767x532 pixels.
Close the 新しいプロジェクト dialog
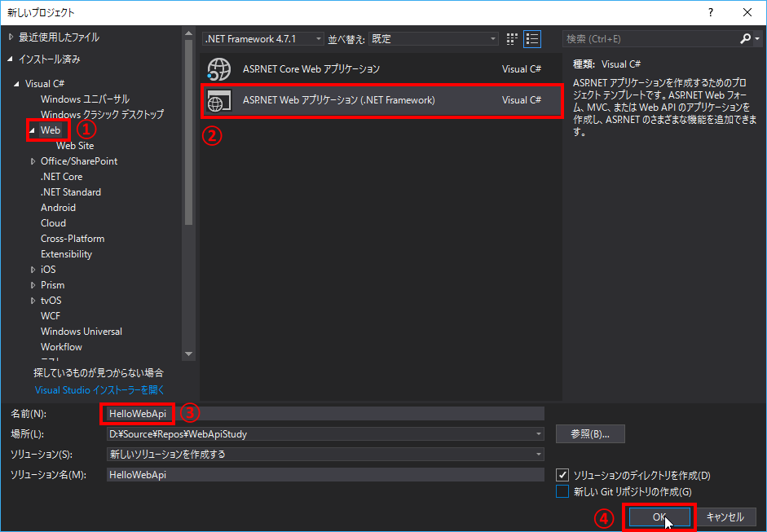(747, 13)
